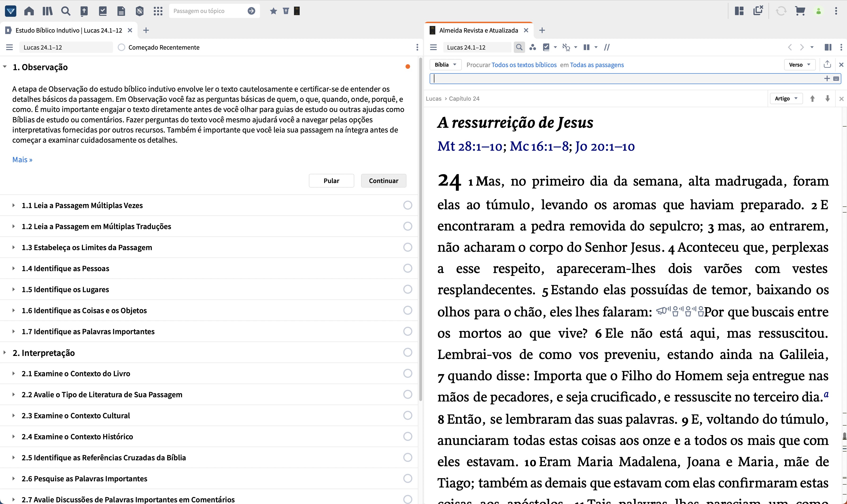Open the workflow panel kebab menu

[417, 47]
